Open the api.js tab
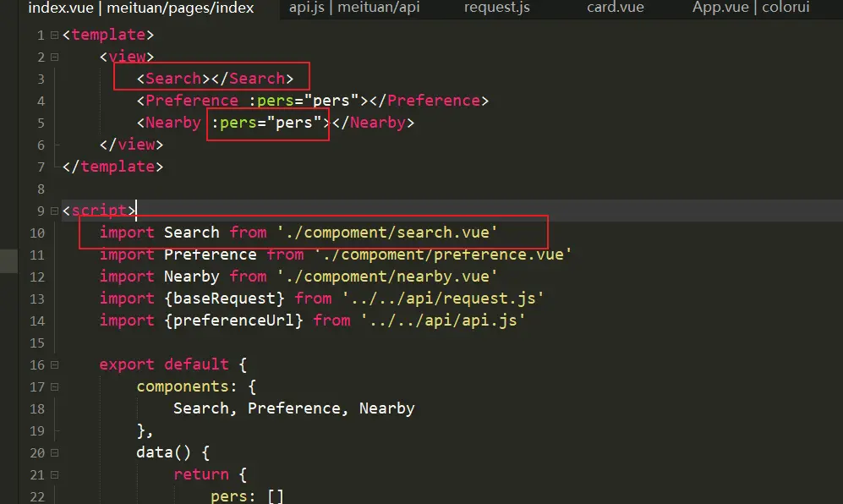Screen dimensions: 843x504 354,8
